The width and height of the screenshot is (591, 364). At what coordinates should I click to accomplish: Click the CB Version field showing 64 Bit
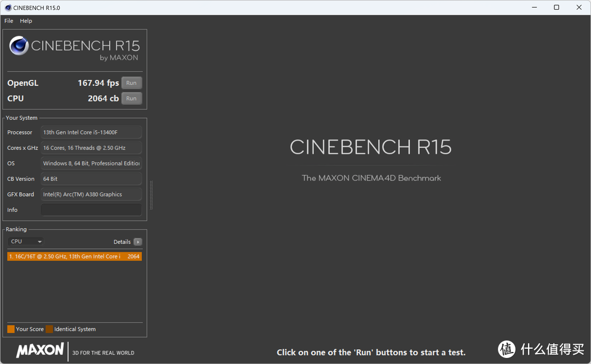tap(91, 179)
